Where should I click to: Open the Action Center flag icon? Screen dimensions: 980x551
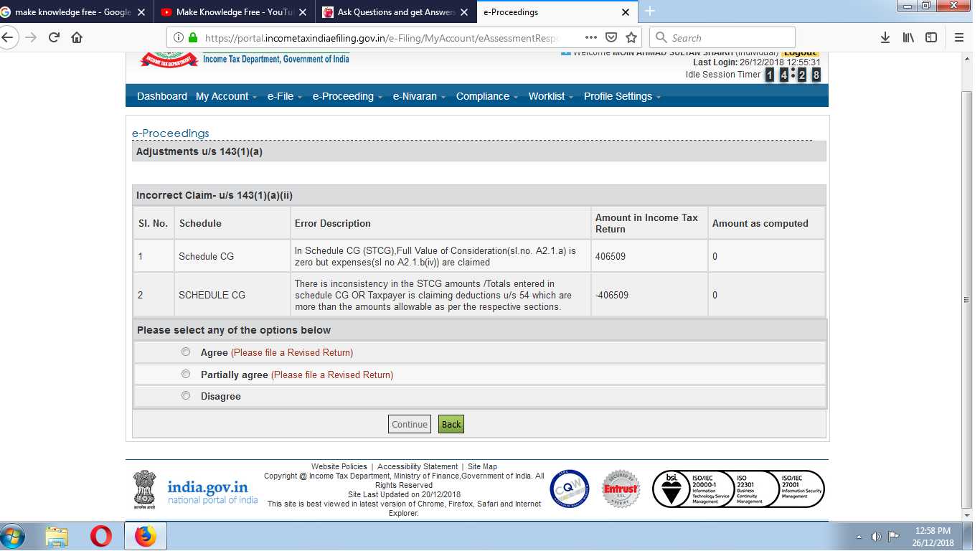pos(894,537)
